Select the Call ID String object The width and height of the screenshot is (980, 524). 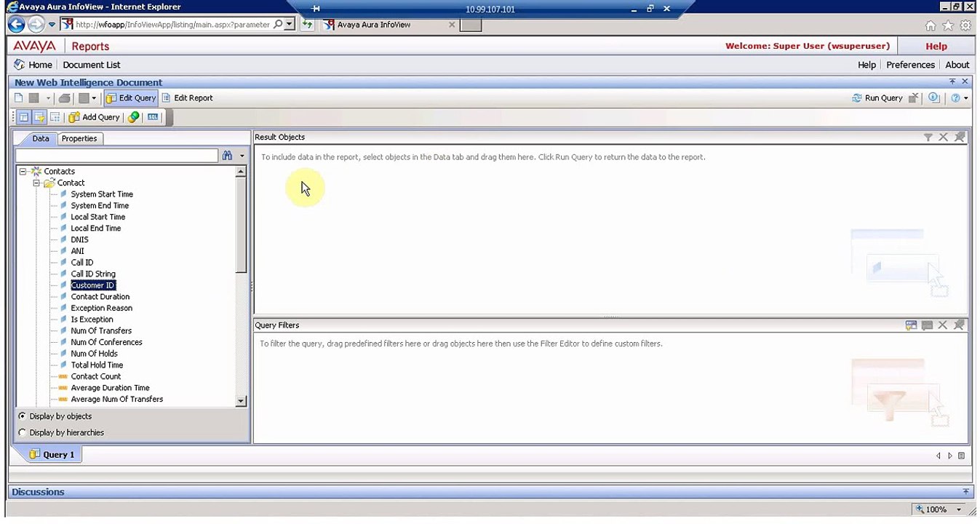(x=93, y=274)
